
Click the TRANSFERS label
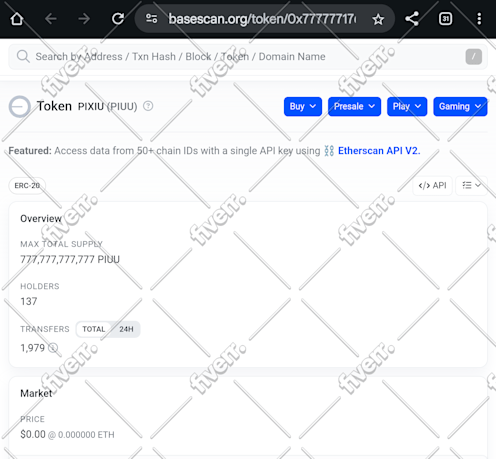45,329
